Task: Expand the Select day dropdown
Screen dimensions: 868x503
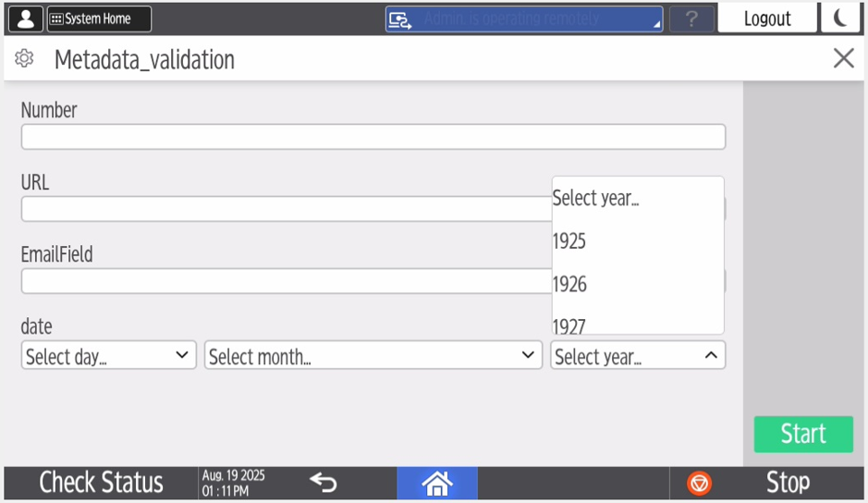Action: click(x=108, y=356)
